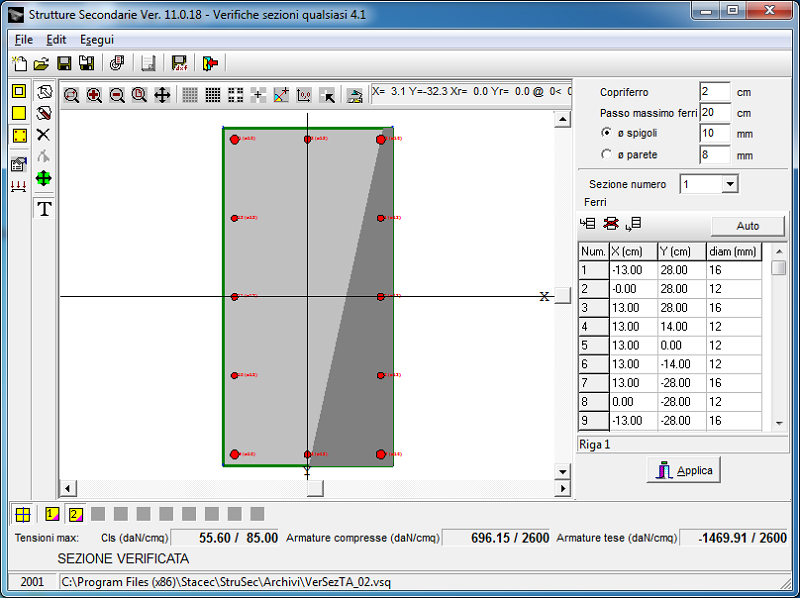Image resolution: width=800 pixels, height=598 pixels.
Task: Click the canvas horizontal scrollbar left arrow
Action: point(67,488)
